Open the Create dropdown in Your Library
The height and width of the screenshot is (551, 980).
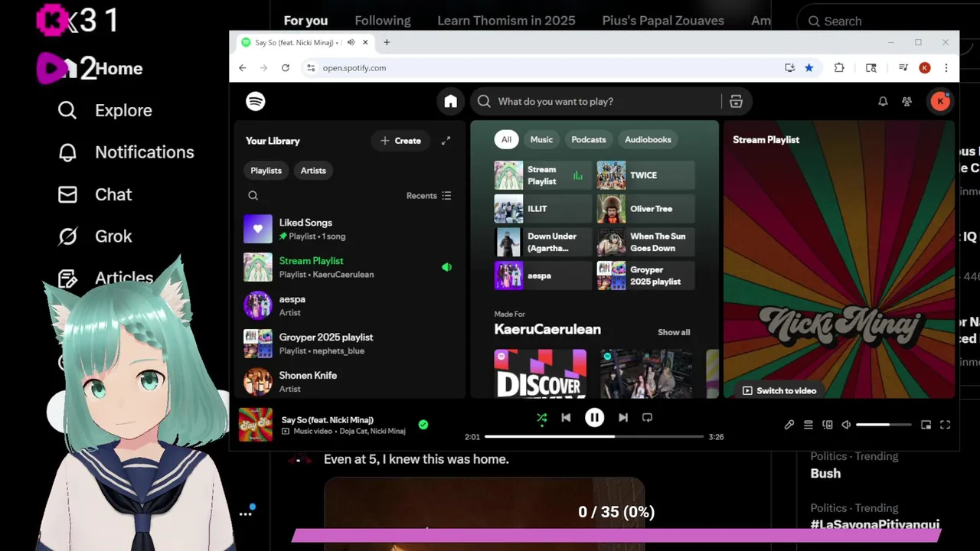tap(400, 141)
